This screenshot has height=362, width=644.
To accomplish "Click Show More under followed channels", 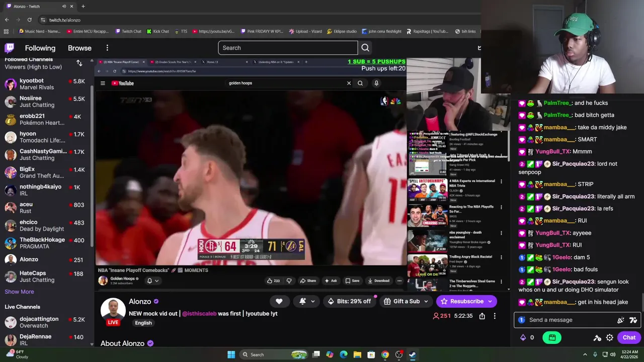I will pos(19,292).
